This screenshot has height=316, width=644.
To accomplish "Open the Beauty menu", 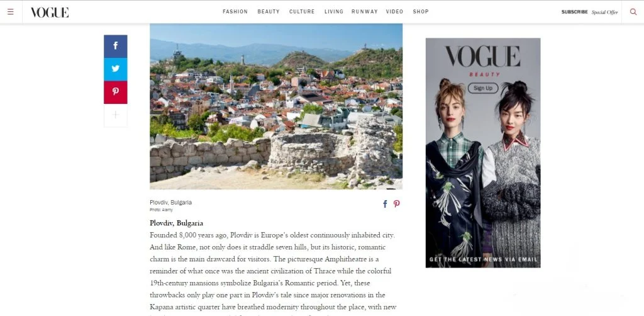I will [268, 11].
